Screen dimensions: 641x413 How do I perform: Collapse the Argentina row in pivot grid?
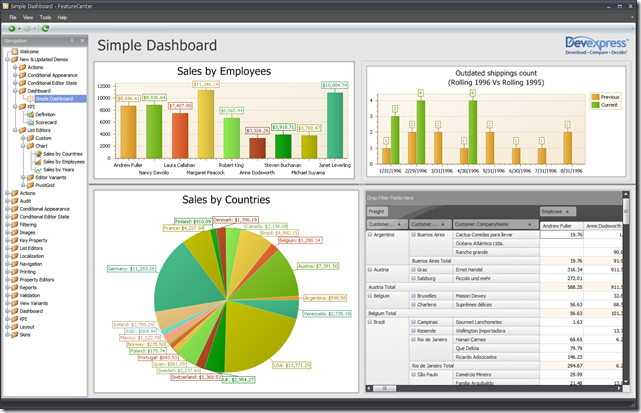[x=370, y=235]
